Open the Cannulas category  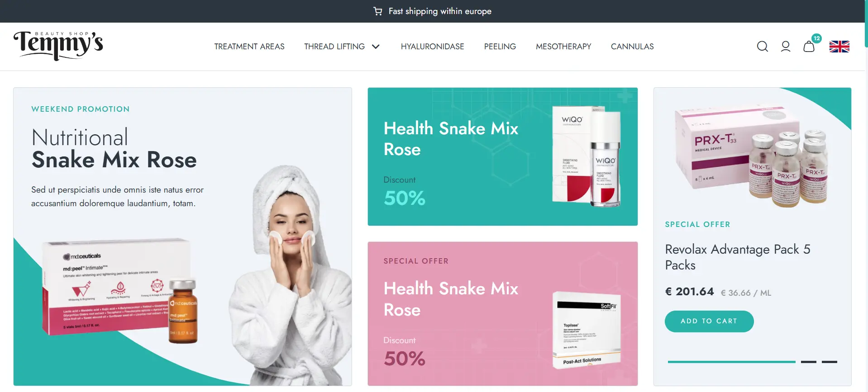632,47
